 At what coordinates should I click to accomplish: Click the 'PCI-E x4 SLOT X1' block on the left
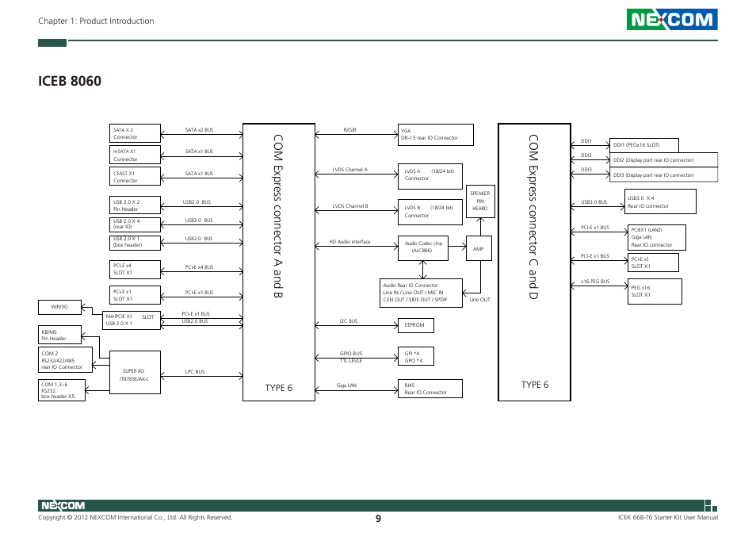click(135, 270)
